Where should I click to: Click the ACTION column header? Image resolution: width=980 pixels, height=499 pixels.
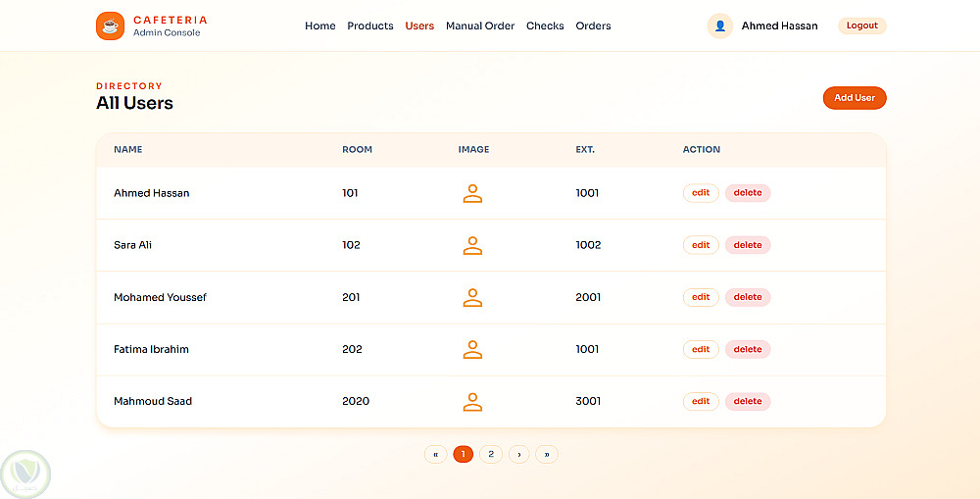[x=702, y=149]
